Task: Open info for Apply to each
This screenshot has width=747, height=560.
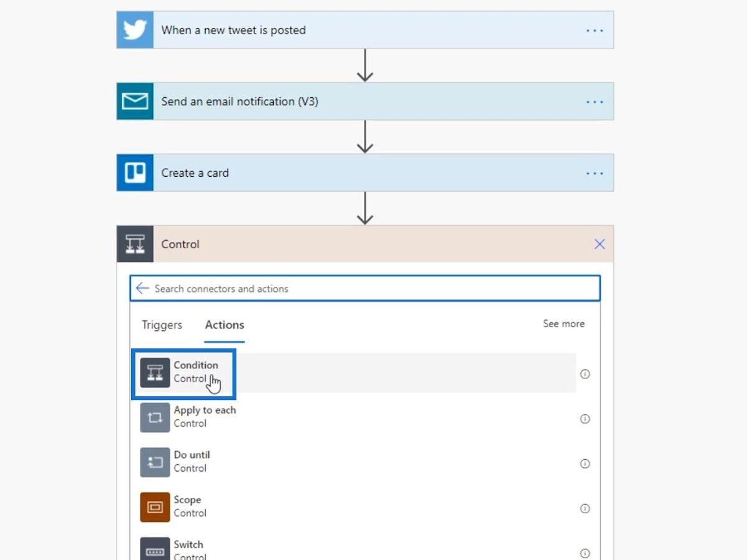Action: 585,419
